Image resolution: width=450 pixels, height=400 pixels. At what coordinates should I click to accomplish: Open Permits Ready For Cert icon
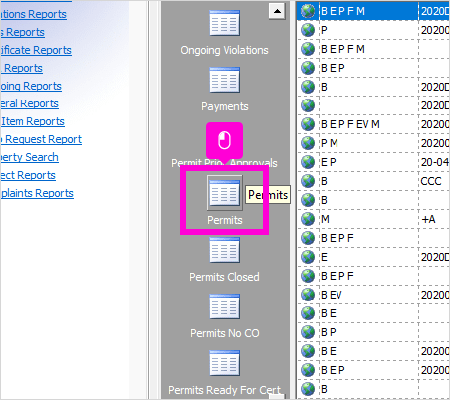[224, 363]
